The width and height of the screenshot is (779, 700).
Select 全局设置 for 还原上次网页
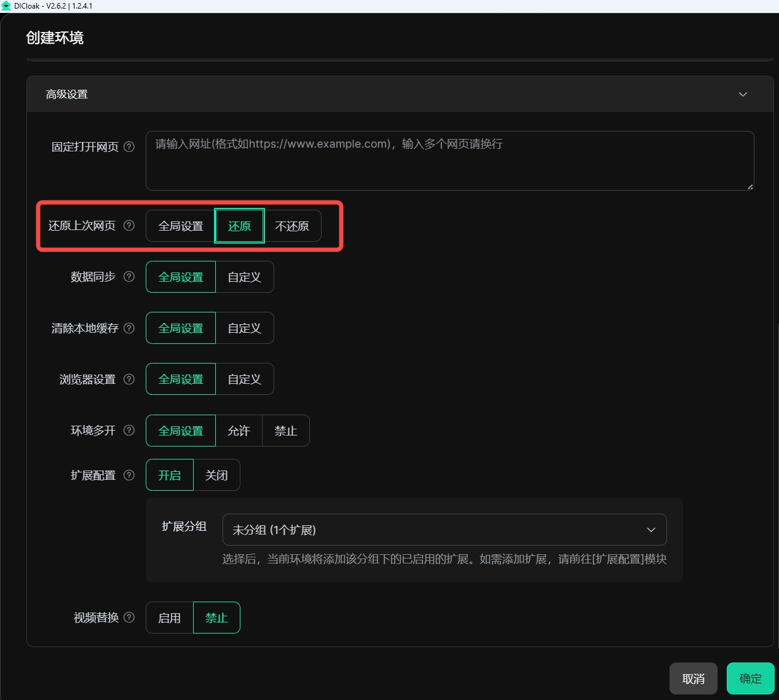click(181, 226)
